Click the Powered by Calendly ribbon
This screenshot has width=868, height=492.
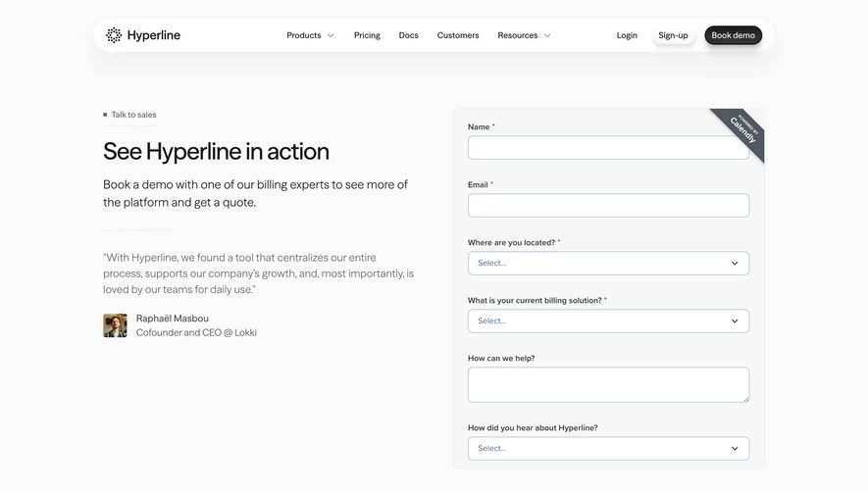pos(742,130)
